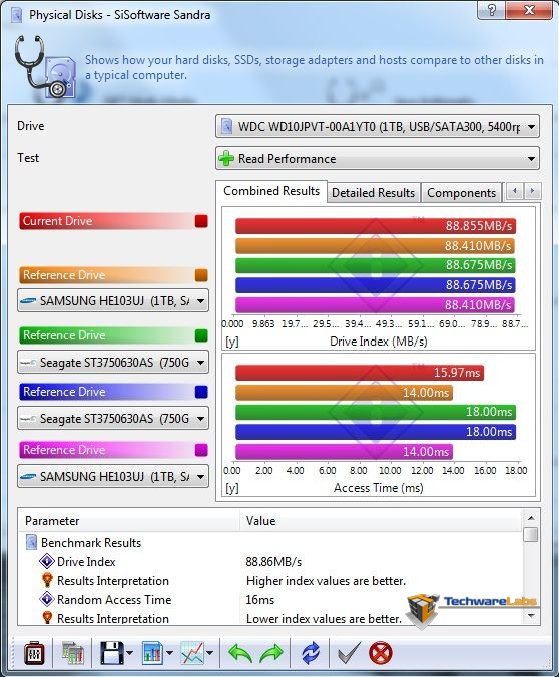The width and height of the screenshot is (559, 677).
Task: Click the results list scrollbar thumb
Action: point(531,534)
